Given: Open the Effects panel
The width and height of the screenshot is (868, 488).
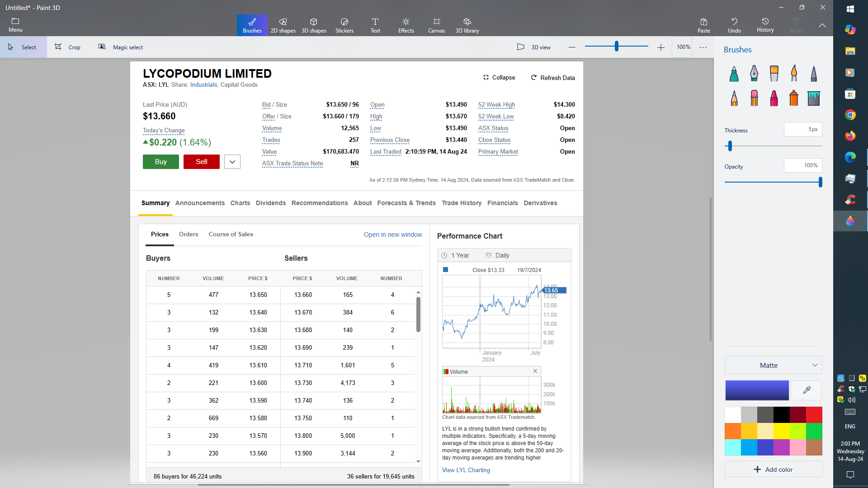Looking at the screenshot, I should [x=406, y=25].
